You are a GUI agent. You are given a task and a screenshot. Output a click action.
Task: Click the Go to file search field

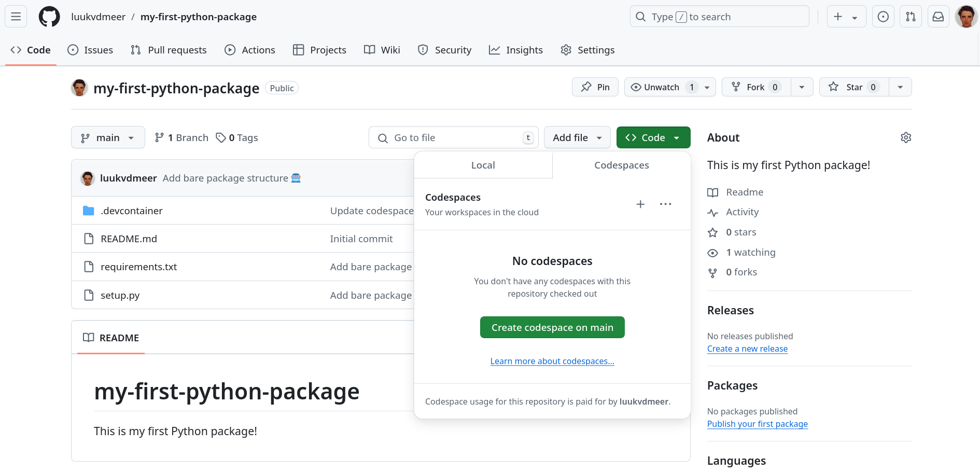(454, 137)
